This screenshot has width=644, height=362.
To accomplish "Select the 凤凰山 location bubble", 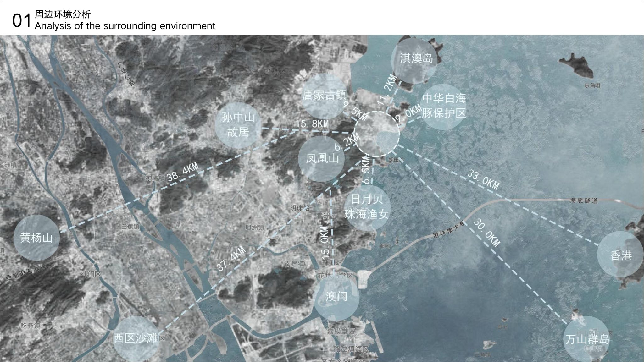I will click(x=322, y=158).
